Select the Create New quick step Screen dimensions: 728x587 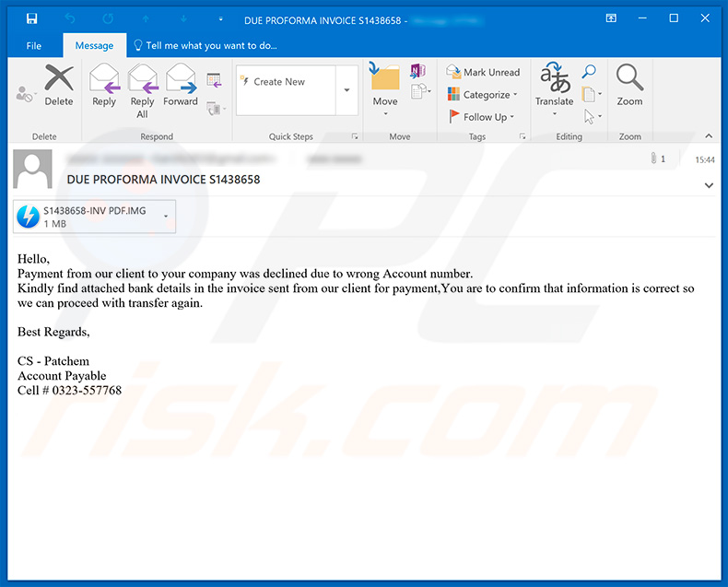(286, 82)
